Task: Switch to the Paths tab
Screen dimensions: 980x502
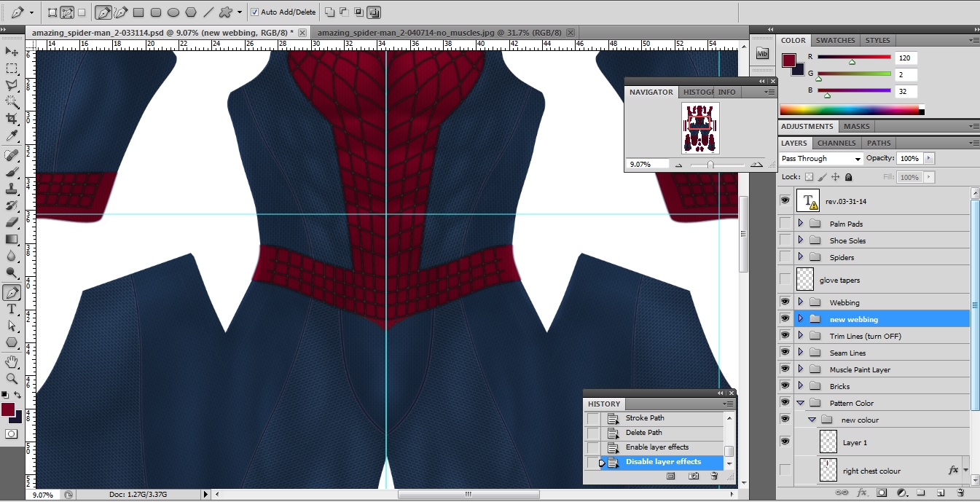Action: click(879, 144)
